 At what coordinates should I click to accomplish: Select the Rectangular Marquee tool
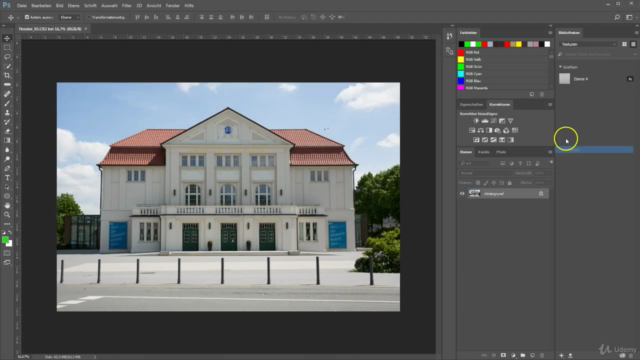pos(7,47)
